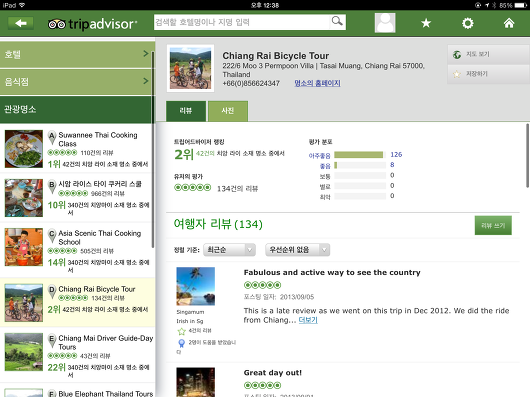The width and height of the screenshot is (530, 397).
Task: Click the review panel scrollbar
Action: coord(527,155)
